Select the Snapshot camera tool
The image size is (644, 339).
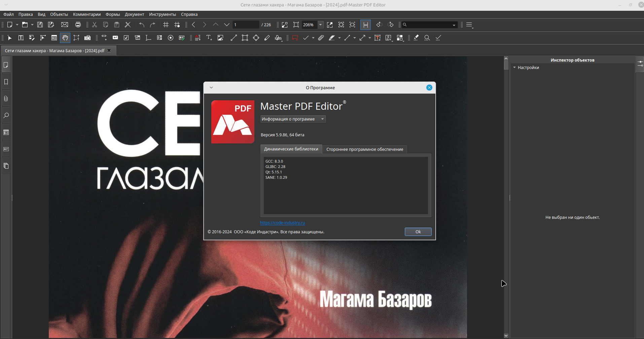[x=87, y=38]
